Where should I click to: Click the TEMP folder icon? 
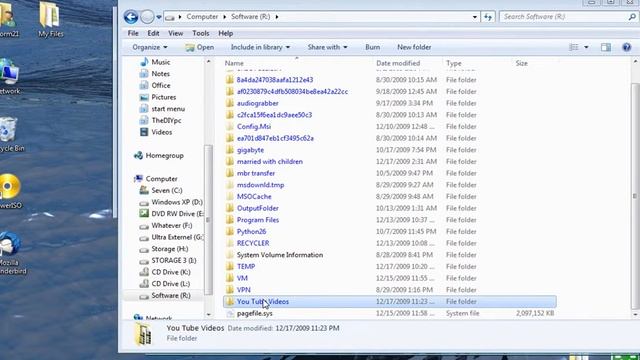(230, 267)
